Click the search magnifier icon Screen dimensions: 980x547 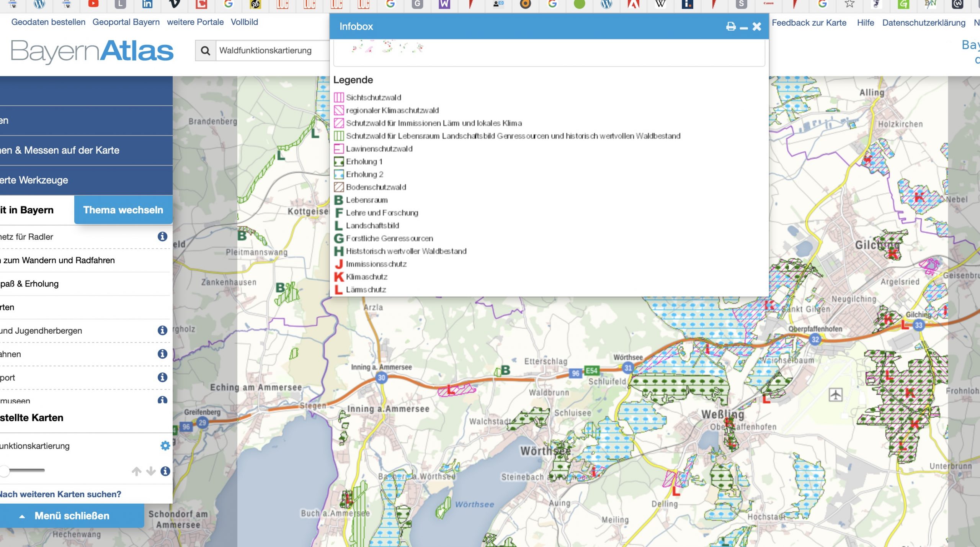(206, 51)
